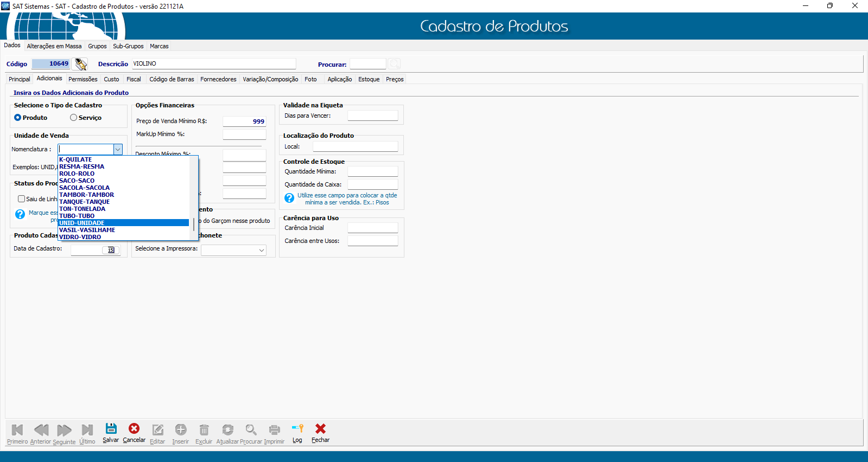Open the Log key icon
This screenshot has width=868, height=462.
[297, 428]
